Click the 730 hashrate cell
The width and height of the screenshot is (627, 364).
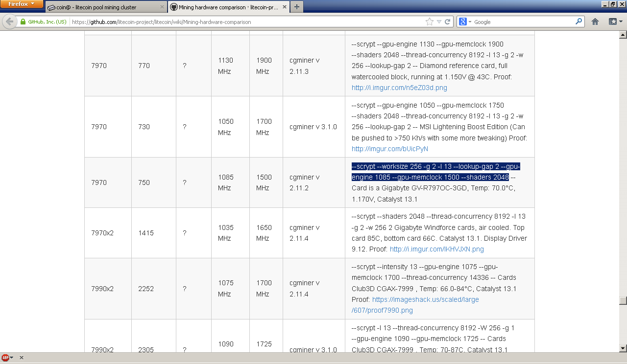154,127
